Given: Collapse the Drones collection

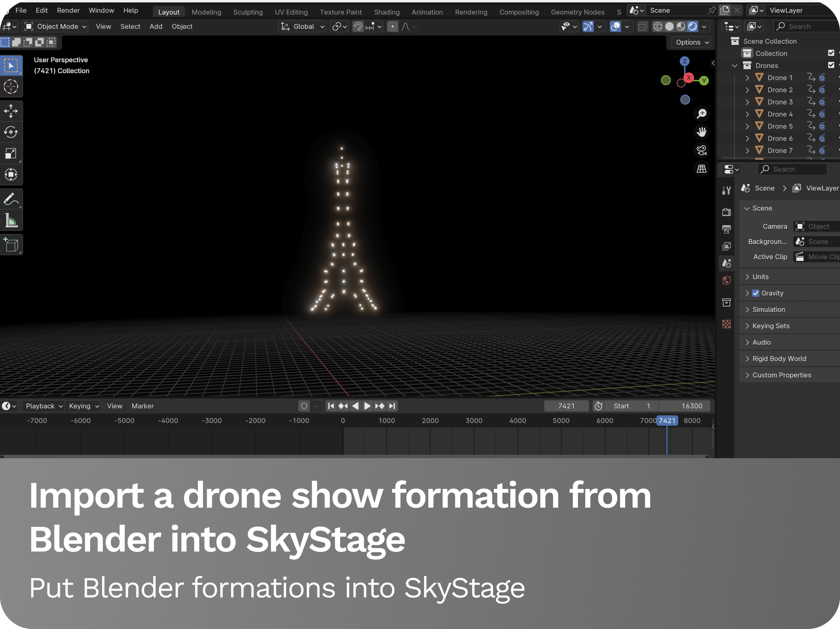Looking at the screenshot, I should click(735, 66).
